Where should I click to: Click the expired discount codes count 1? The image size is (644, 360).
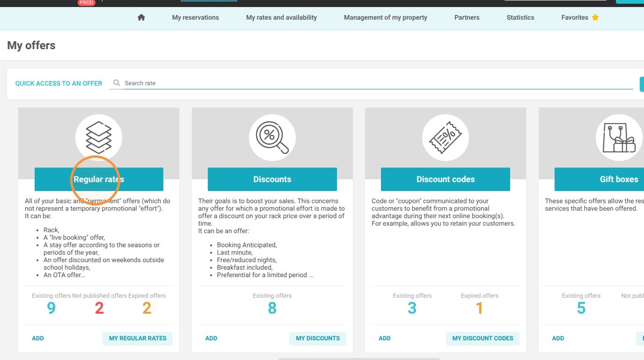(479, 308)
